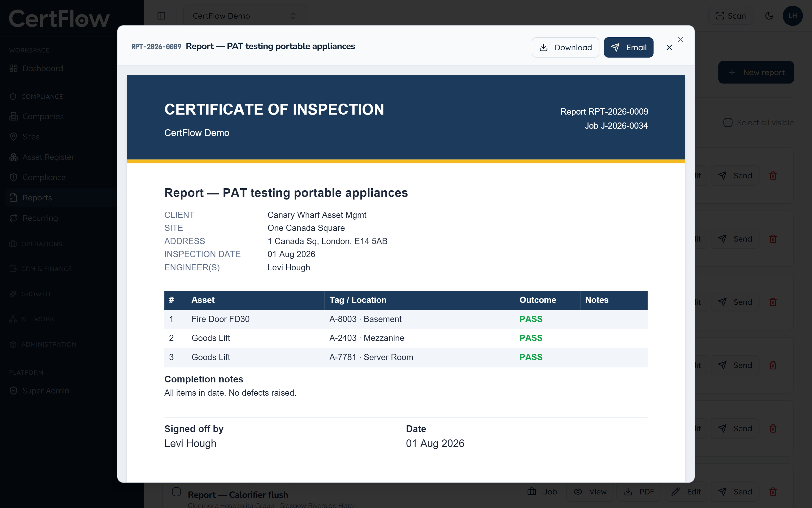Viewport: 812px width, 508px height.
Task: Email the report RPT-2026-0009
Action: (x=628, y=47)
